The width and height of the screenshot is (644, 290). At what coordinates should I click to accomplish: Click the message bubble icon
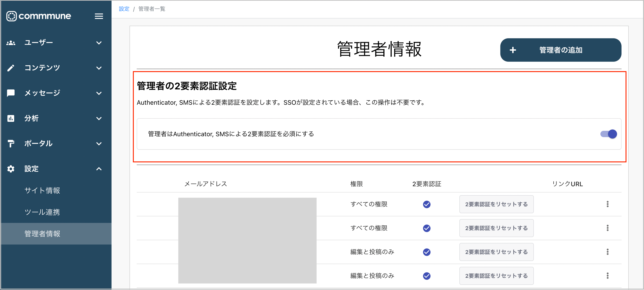(x=11, y=93)
